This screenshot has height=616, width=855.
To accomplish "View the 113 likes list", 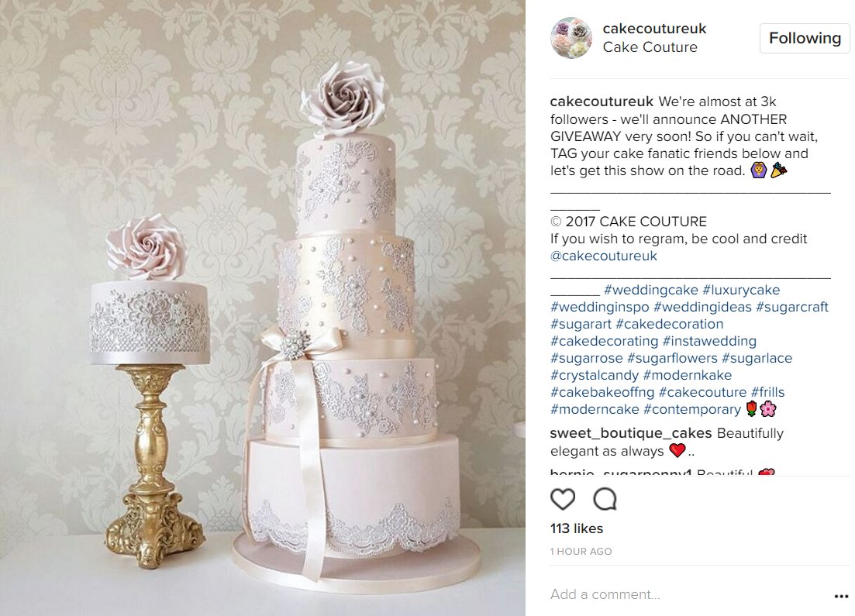I will click(577, 528).
